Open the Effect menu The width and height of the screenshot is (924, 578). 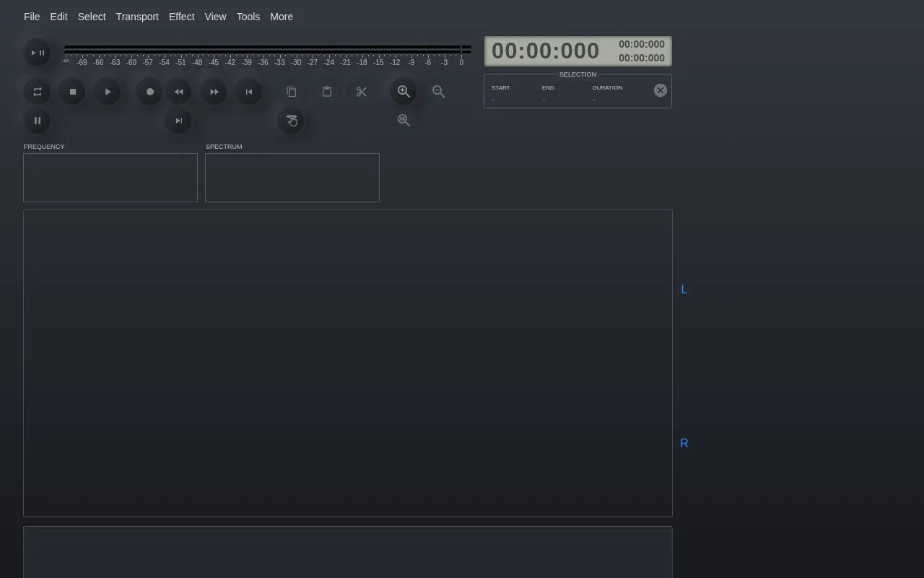181,17
